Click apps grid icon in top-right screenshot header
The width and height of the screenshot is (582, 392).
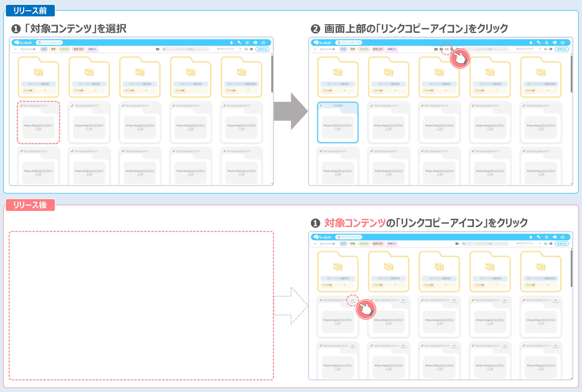(547, 43)
